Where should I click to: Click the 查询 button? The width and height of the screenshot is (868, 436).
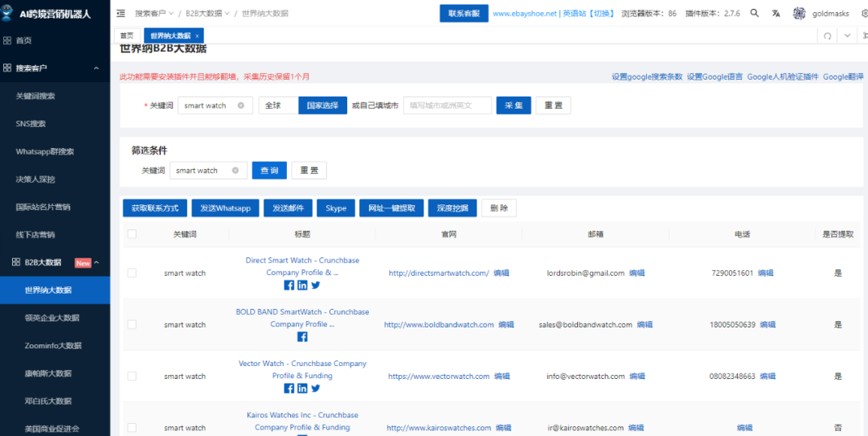click(x=269, y=171)
